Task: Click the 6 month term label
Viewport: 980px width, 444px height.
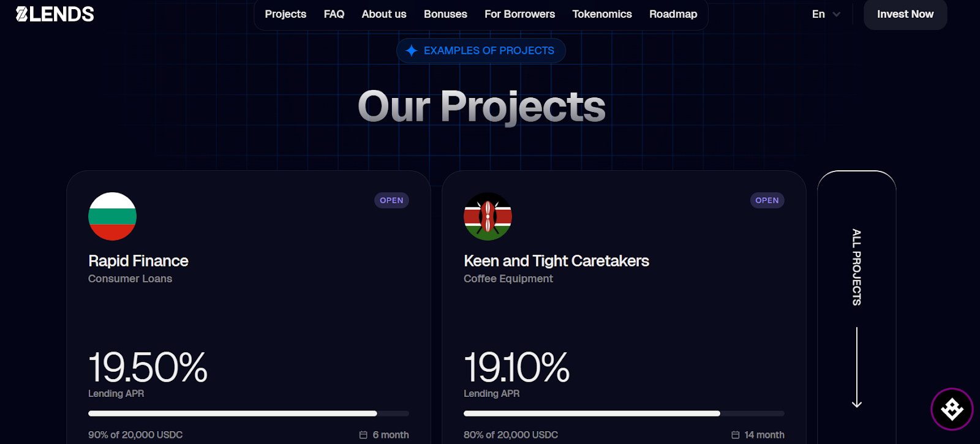Action: (x=391, y=435)
